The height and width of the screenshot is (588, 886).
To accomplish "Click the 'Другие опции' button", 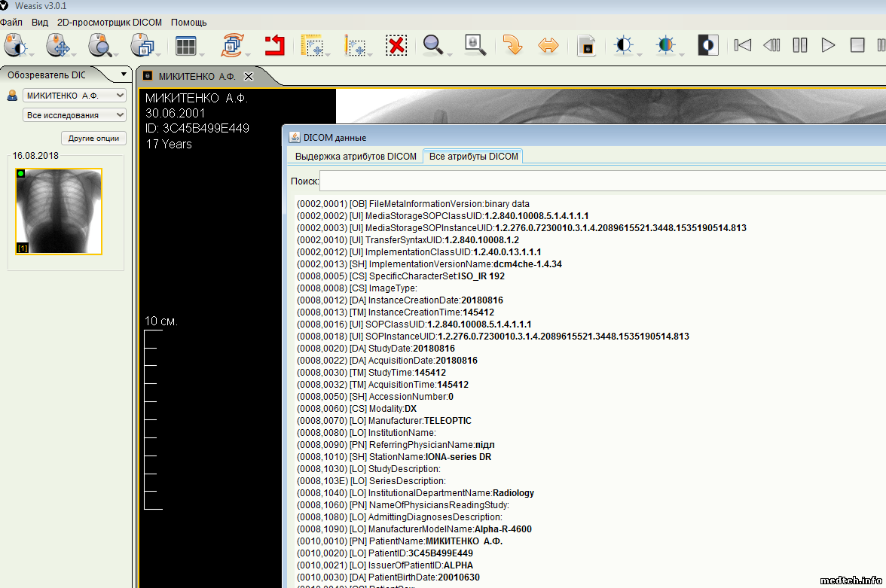I will 93,139.
